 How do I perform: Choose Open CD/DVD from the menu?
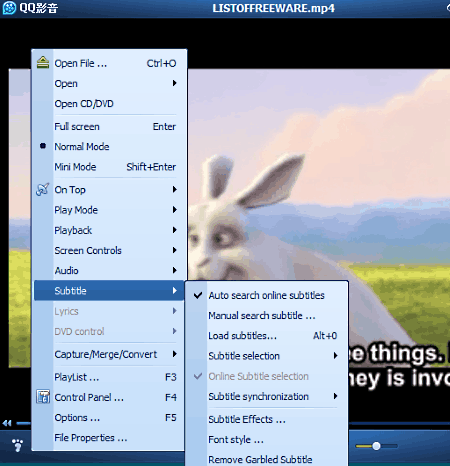click(x=109, y=104)
